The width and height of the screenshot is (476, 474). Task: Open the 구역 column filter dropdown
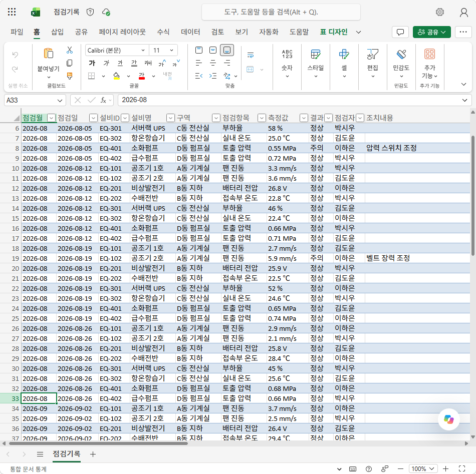(x=216, y=118)
